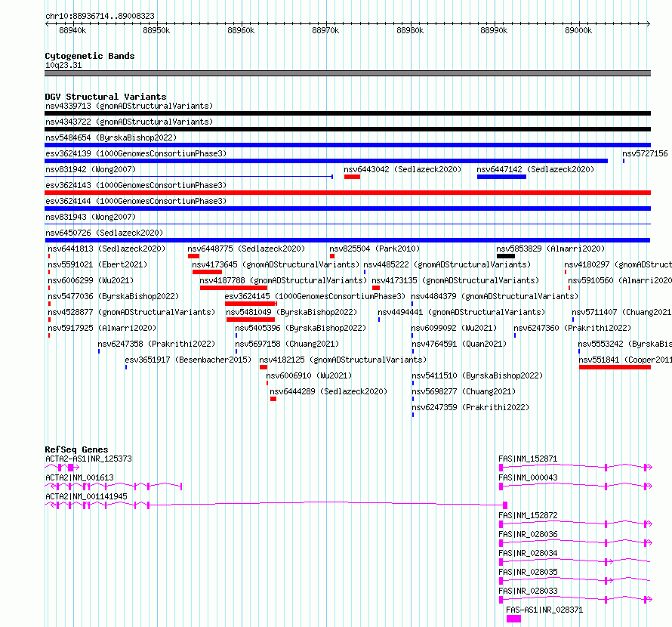This screenshot has height=627, width=672.
Task: Click nsv4173135 gnomAD variant label
Action: pyautogui.click(x=455, y=280)
